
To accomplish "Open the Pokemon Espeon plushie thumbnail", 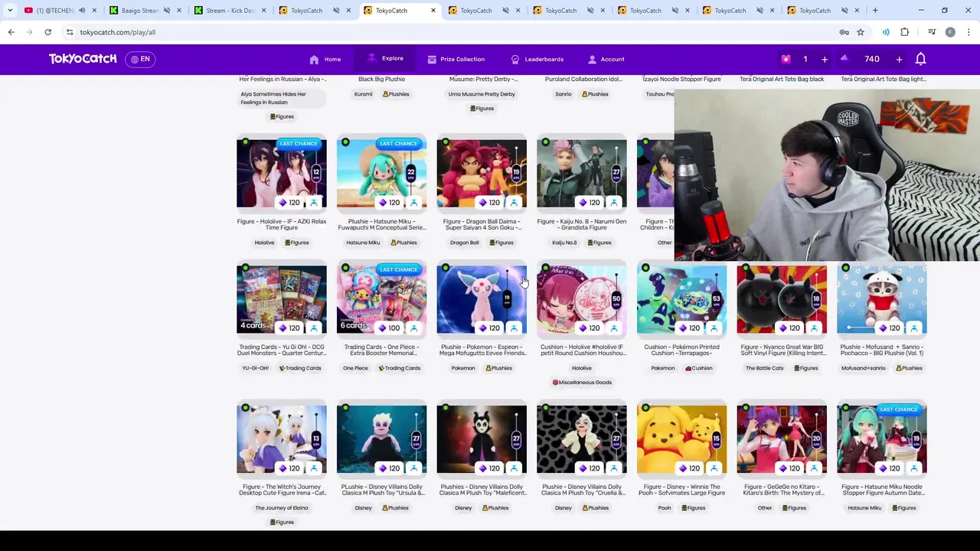I will point(482,299).
